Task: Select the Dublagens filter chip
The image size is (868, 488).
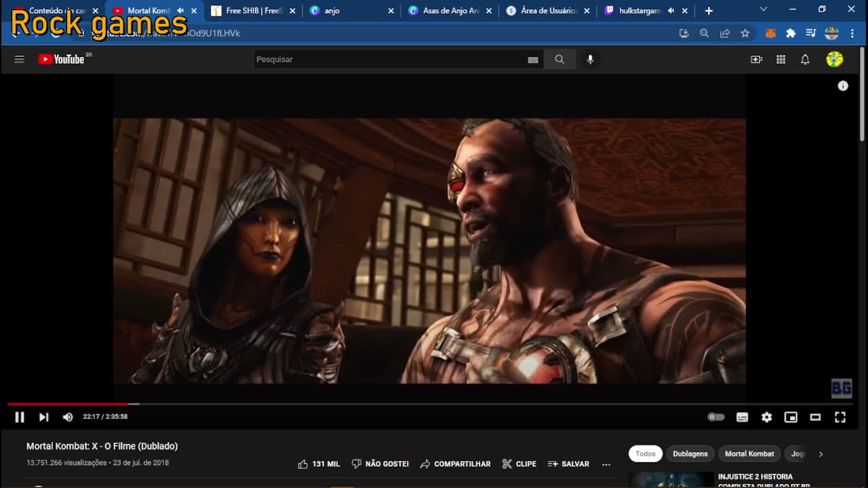Action: [x=690, y=453]
